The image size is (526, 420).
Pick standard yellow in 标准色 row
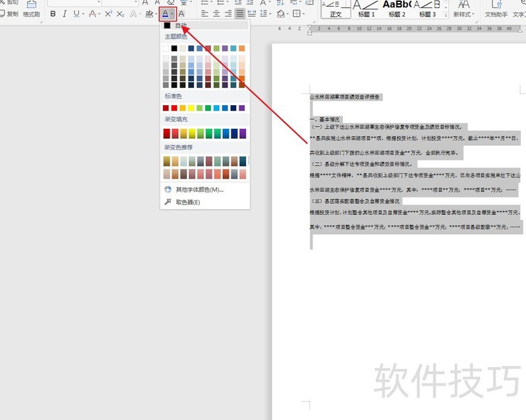click(x=191, y=108)
